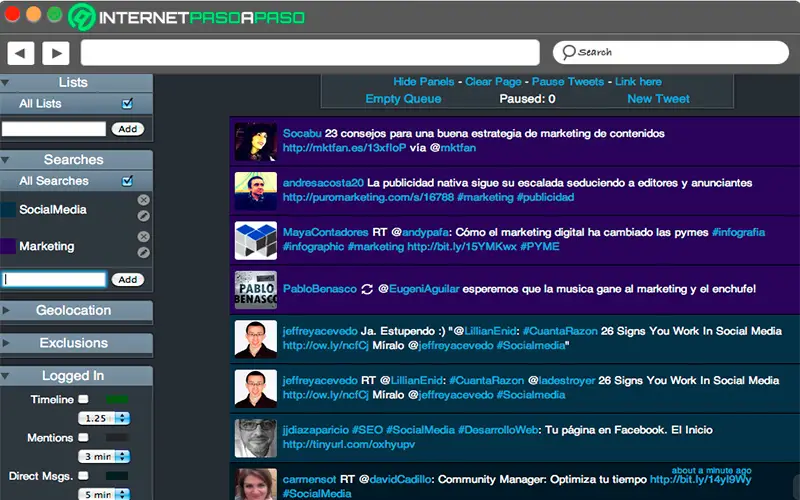Click the SocialMedia color swatch
Screen dimensions: 800x500
8,210
